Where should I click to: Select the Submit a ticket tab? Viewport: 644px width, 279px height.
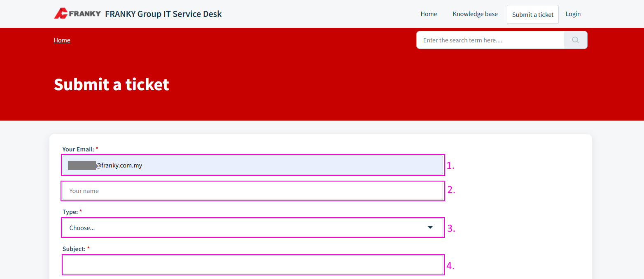[533, 14]
